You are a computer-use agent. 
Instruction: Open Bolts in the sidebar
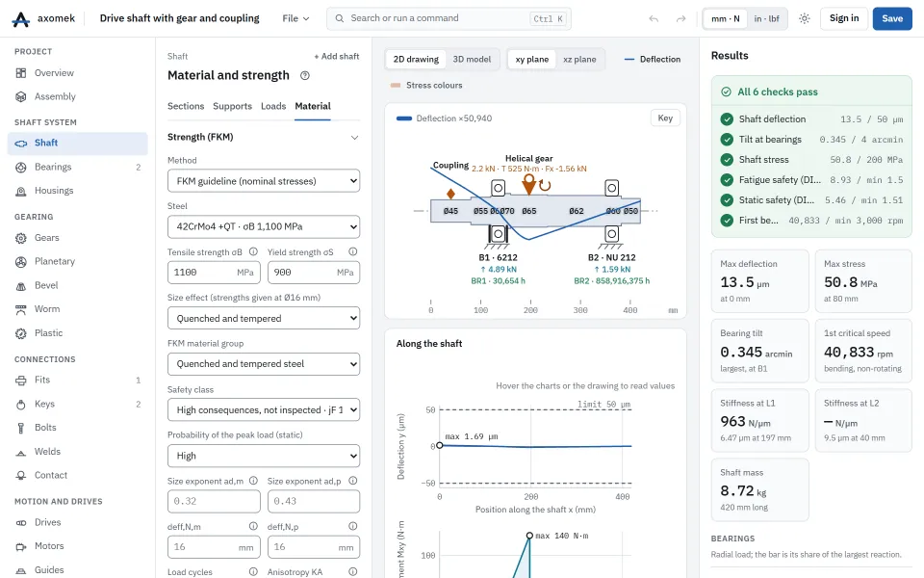point(78,428)
